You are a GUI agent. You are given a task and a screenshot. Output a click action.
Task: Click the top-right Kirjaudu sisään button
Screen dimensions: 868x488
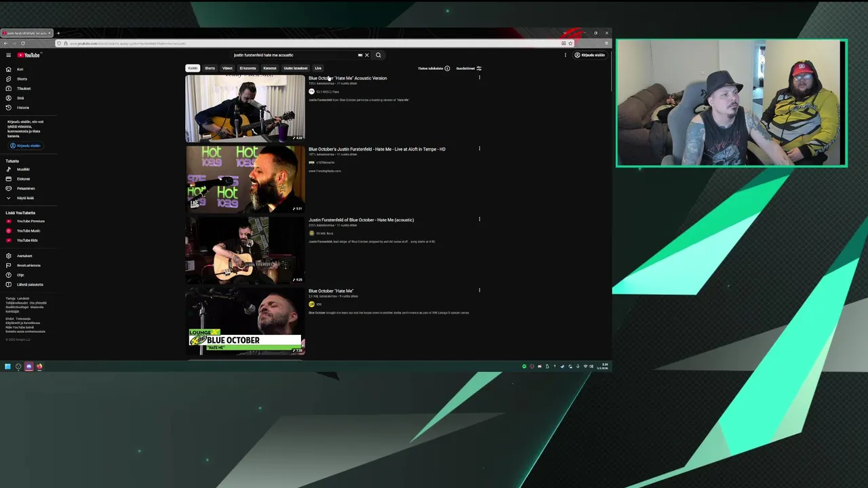590,55
